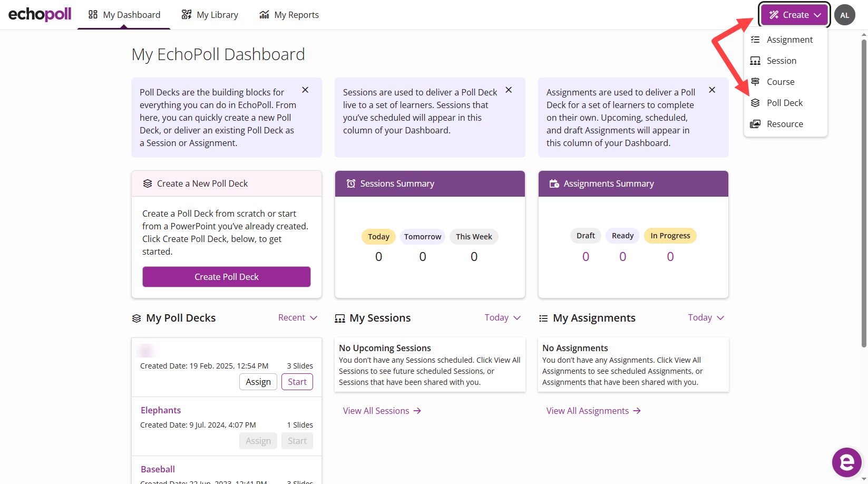This screenshot has height=484, width=868.
Task: Click Start on 19 Feb. 2025 deck
Action: (x=297, y=382)
